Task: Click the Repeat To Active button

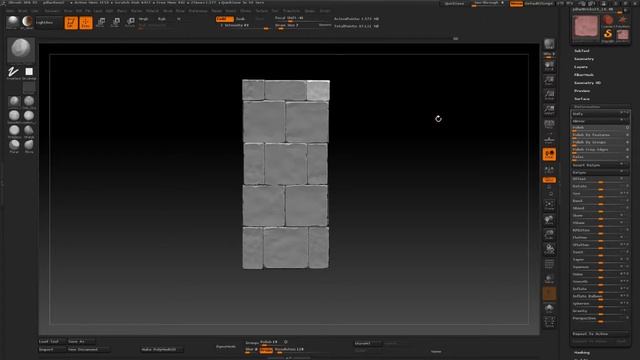Action: coord(600,334)
